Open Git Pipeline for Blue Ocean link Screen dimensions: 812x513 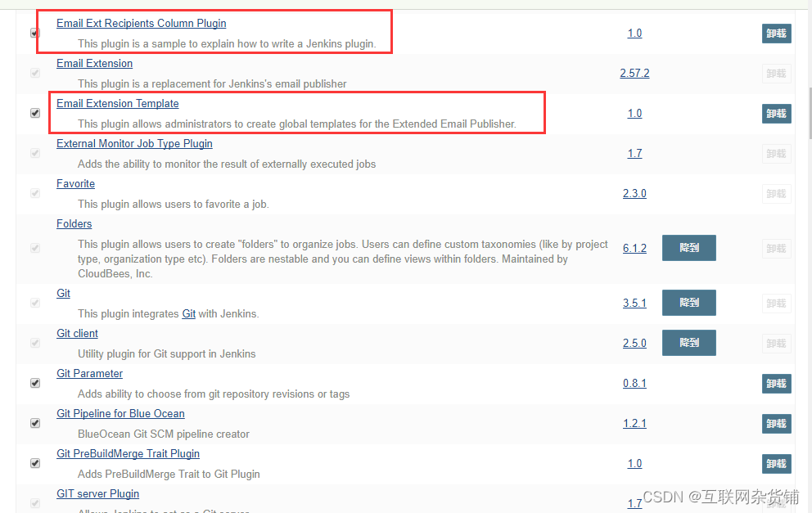120,414
